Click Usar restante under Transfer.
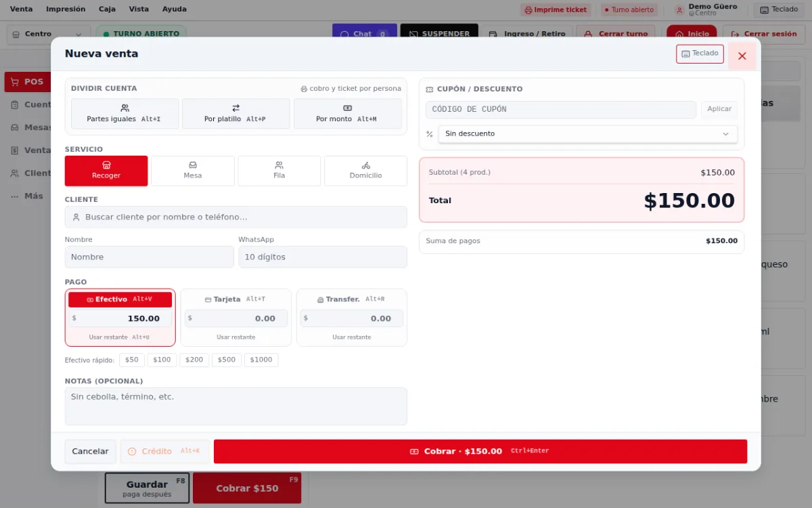The image size is (812, 508). point(352,337)
